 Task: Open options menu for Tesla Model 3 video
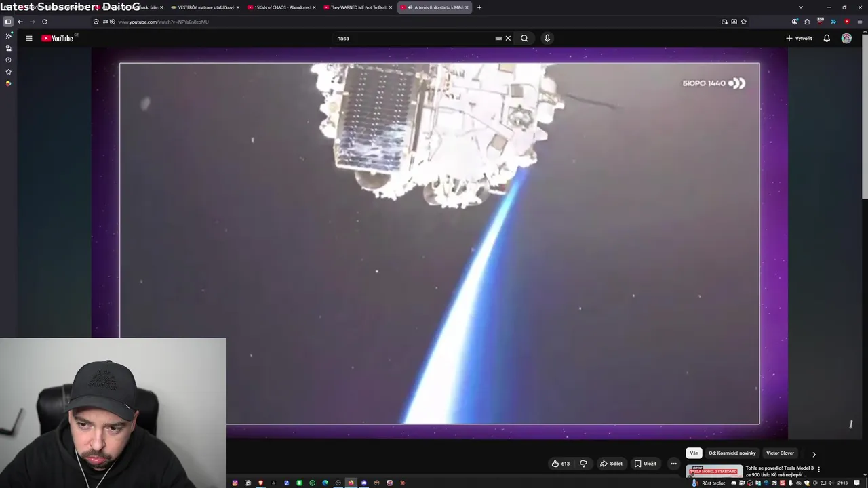pyautogui.click(x=819, y=469)
